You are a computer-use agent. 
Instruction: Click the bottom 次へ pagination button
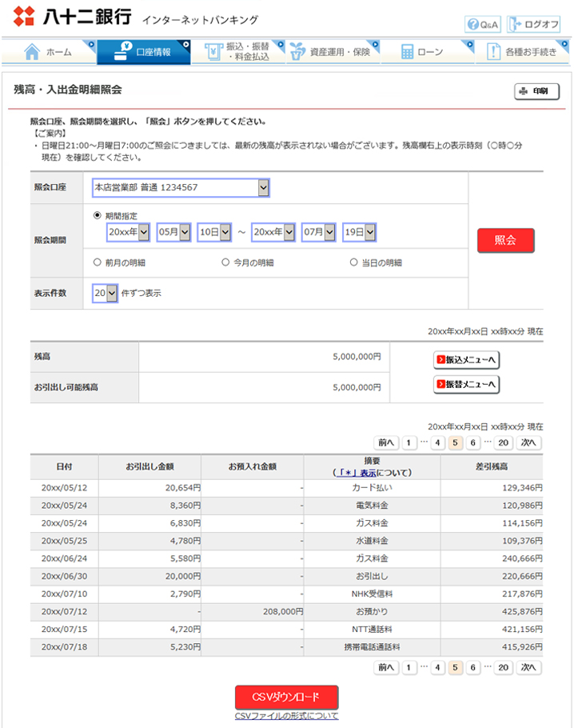pyautogui.click(x=528, y=667)
